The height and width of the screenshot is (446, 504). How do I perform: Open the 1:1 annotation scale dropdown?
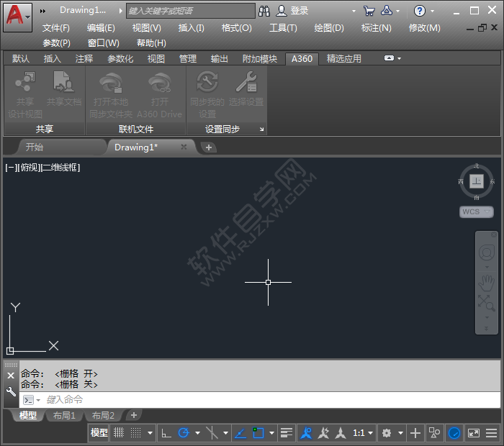363,433
